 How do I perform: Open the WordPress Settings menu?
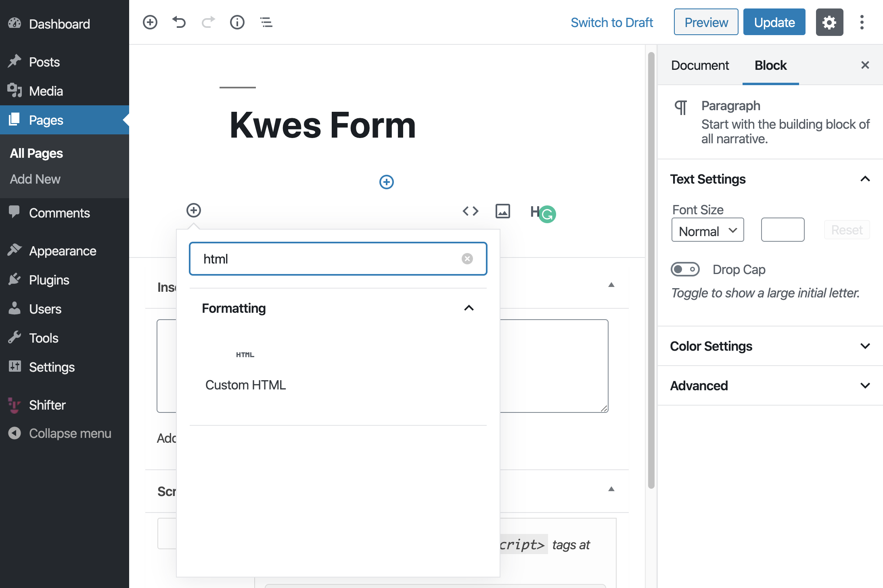pyautogui.click(x=65, y=367)
